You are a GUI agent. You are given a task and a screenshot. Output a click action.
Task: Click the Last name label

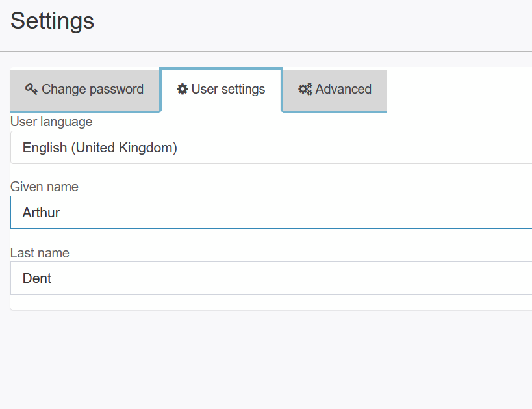tap(40, 253)
